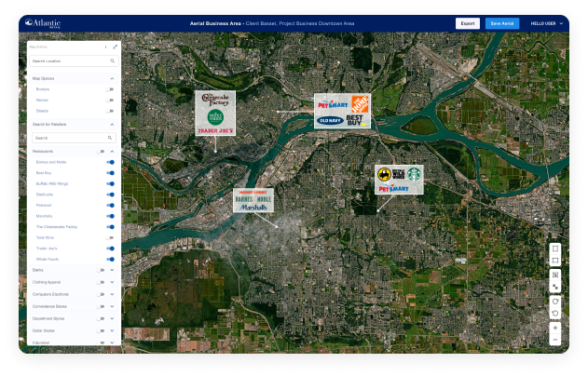The image size is (588, 376).
Task: Click the zoom out minus icon
Action: 555,340
